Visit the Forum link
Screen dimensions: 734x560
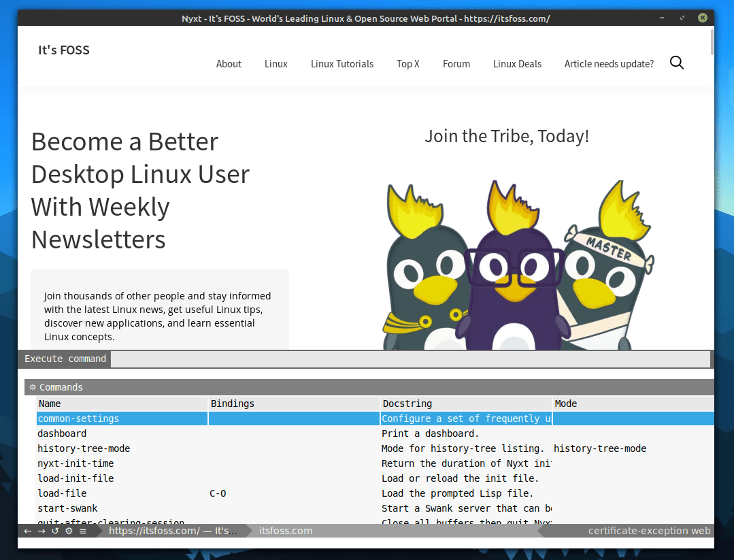pos(456,63)
